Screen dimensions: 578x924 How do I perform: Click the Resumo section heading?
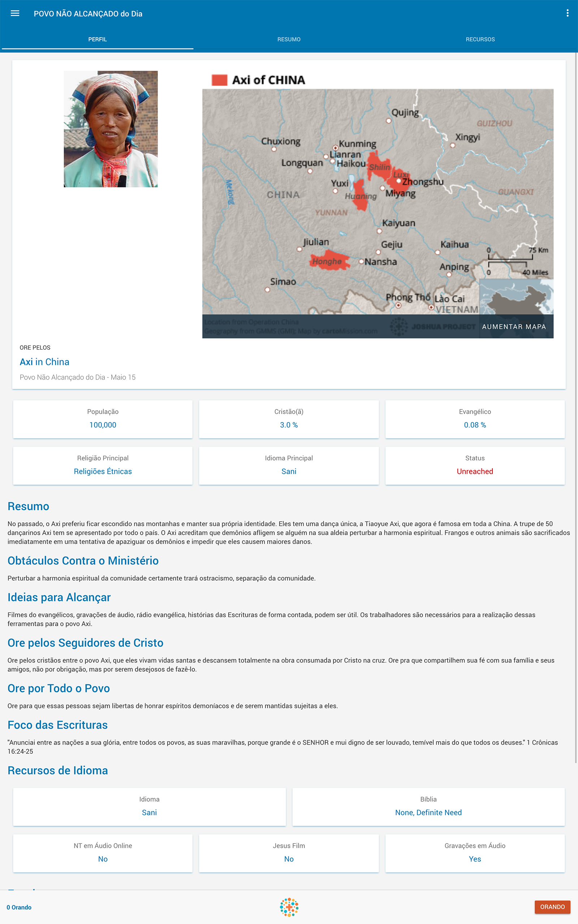point(28,506)
